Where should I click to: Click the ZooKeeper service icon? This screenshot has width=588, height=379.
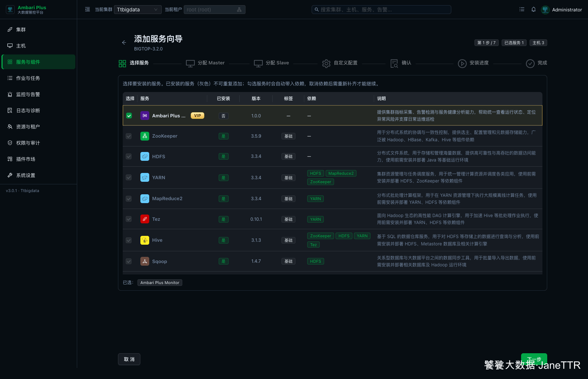coord(145,136)
